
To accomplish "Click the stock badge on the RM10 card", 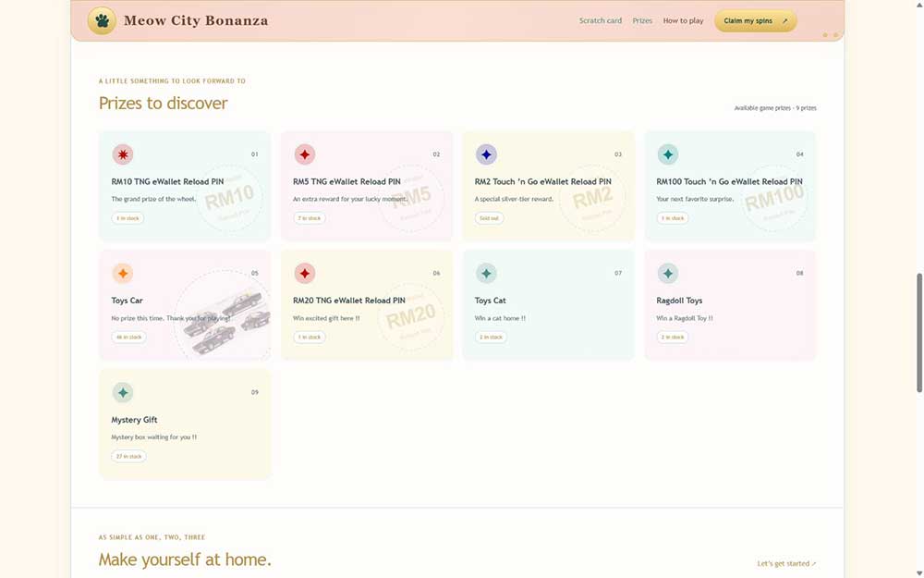I will pyautogui.click(x=128, y=218).
